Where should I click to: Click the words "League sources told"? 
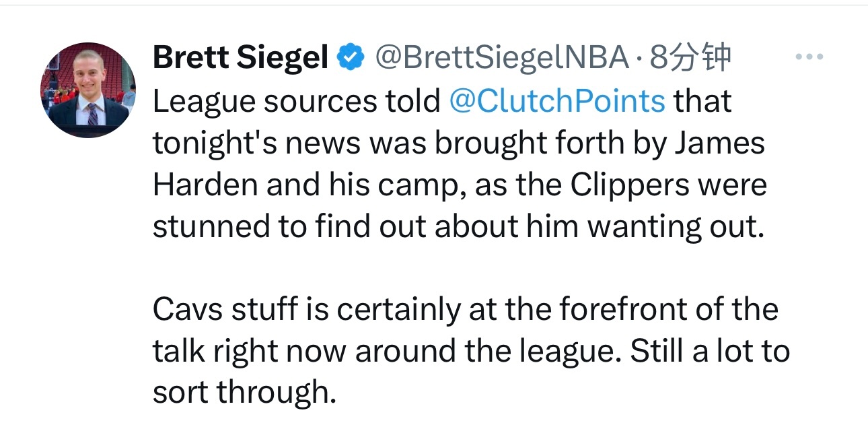click(296, 101)
